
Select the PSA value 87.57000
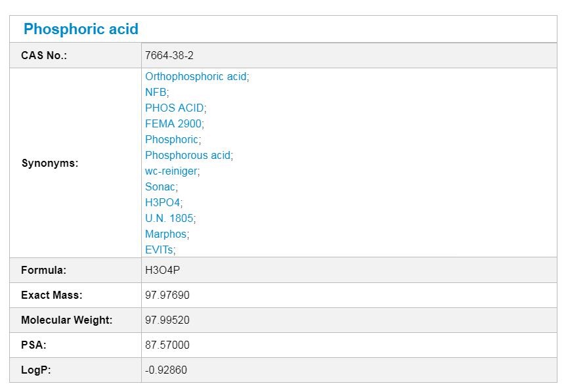pos(167,345)
